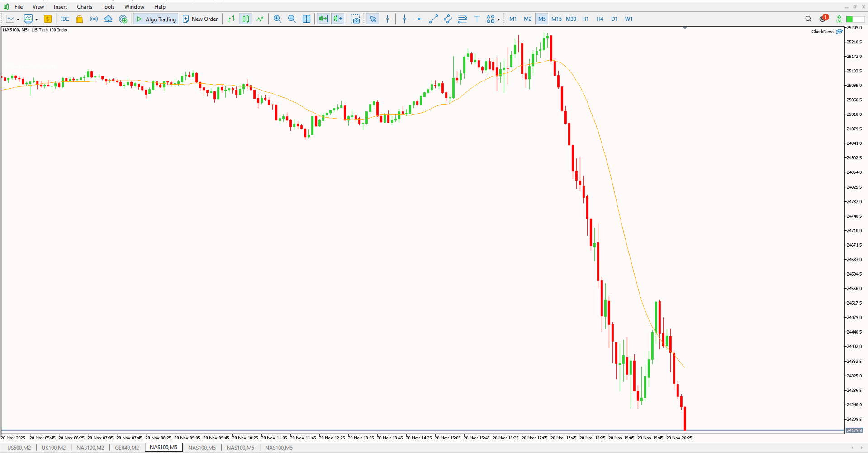
Task: Click the search magnifier in the top-right toolbar
Action: click(808, 19)
